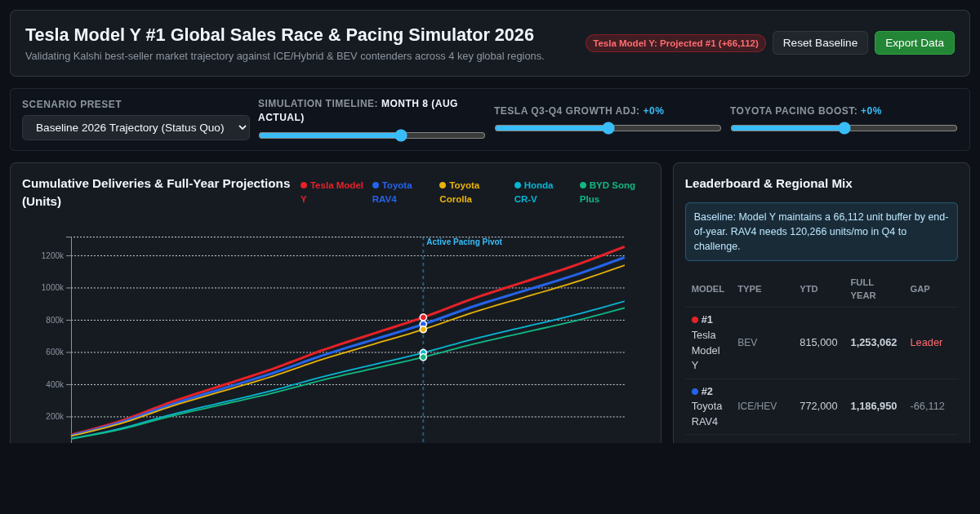
Task: Toggle Honda CR-V legend entry
Action: [x=534, y=192]
